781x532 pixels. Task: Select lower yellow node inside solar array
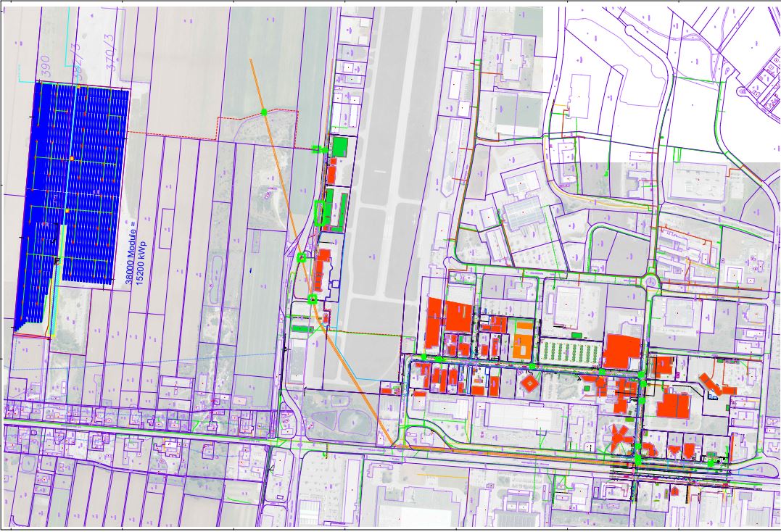[67, 211]
